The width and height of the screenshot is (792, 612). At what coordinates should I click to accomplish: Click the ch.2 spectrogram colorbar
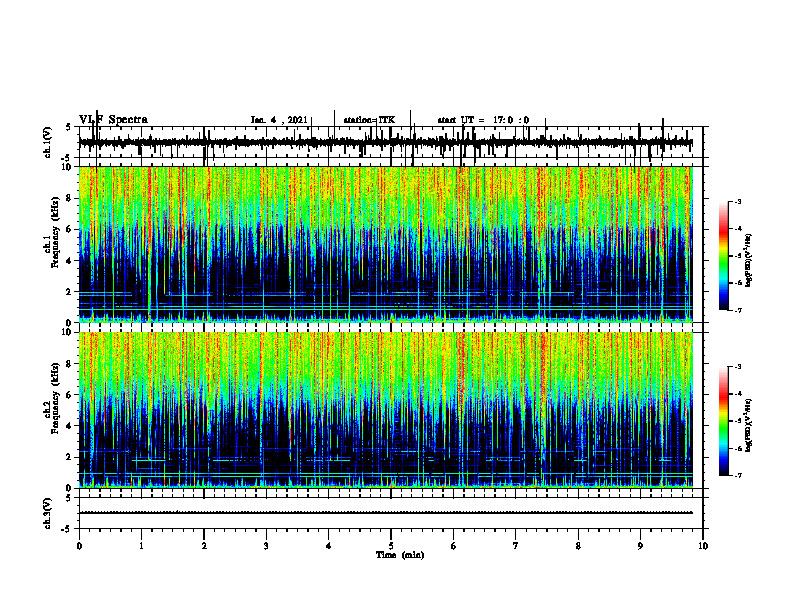(x=724, y=421)
